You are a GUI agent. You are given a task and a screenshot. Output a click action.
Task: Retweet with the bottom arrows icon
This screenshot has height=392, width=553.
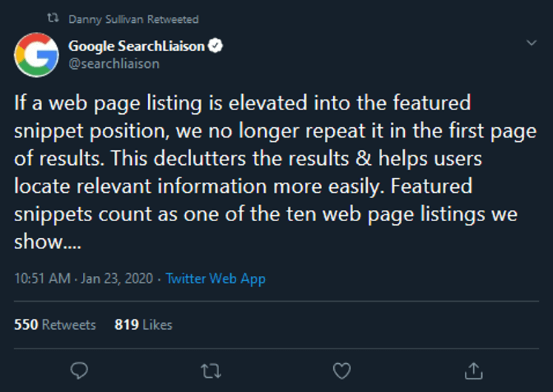coord(211,371)
